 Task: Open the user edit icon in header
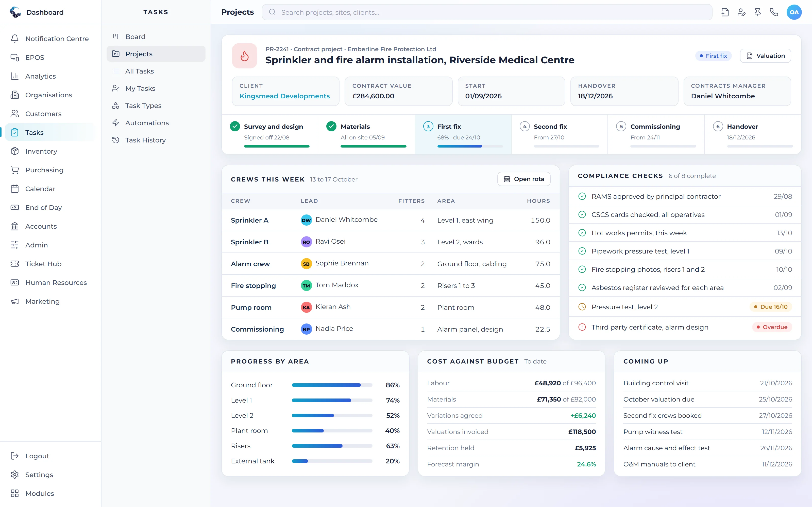(x=741, y=12)
